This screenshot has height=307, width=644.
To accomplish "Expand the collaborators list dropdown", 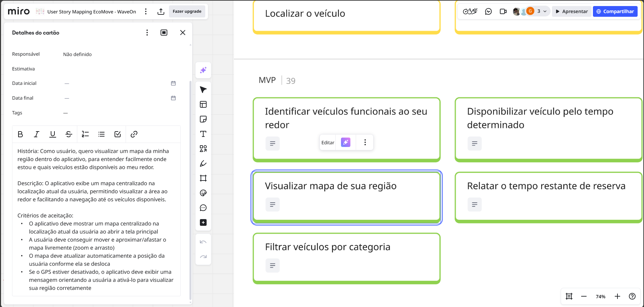I will coord(545,11).
